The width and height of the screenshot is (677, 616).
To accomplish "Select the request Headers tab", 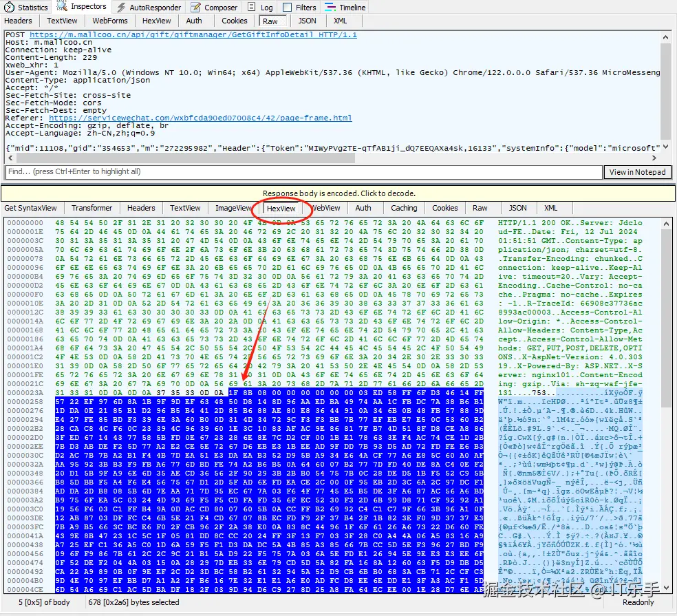I will (18, 21).
